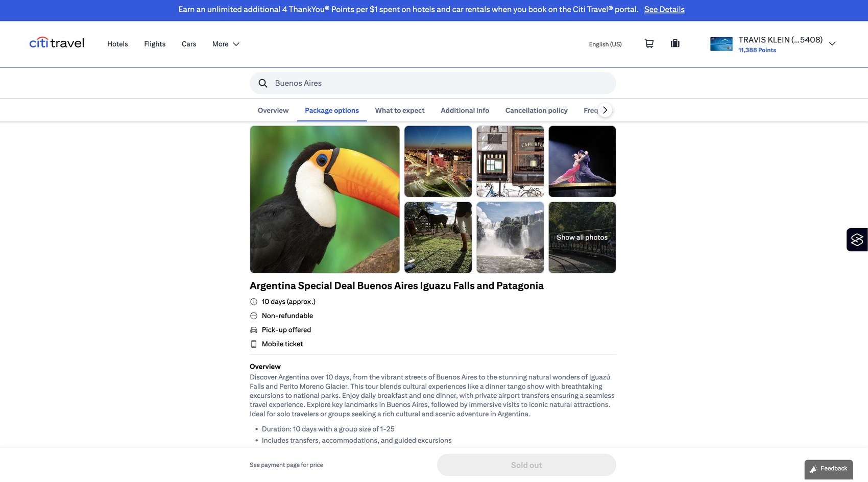
Task: Click the bullet about transfers and guided excursions
Action: 357,441
